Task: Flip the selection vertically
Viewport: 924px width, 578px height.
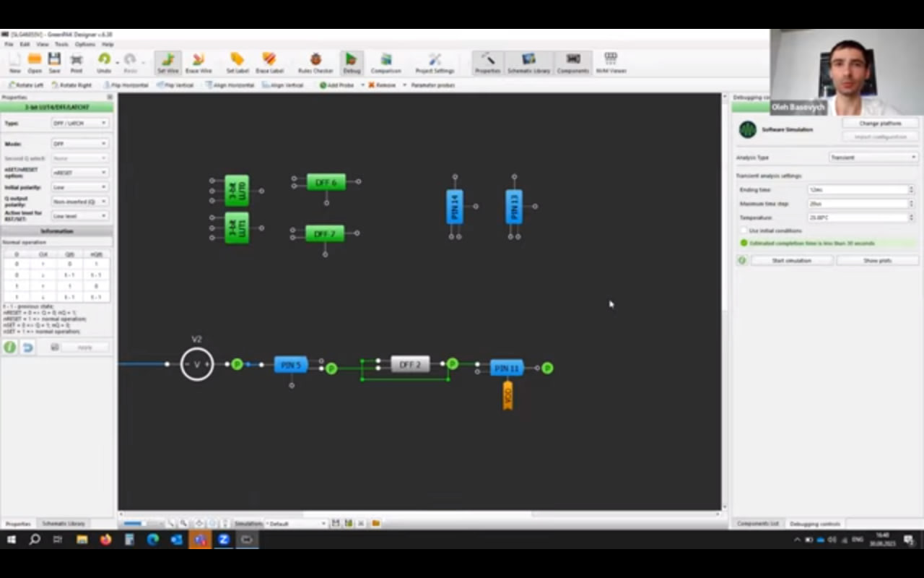Action: tap(175, 85)
